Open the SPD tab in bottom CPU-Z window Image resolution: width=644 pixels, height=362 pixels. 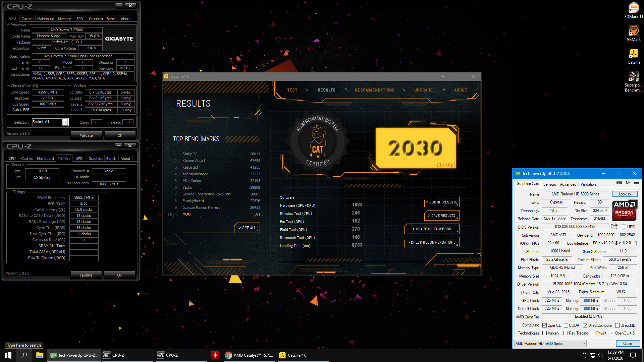[79, 159]
